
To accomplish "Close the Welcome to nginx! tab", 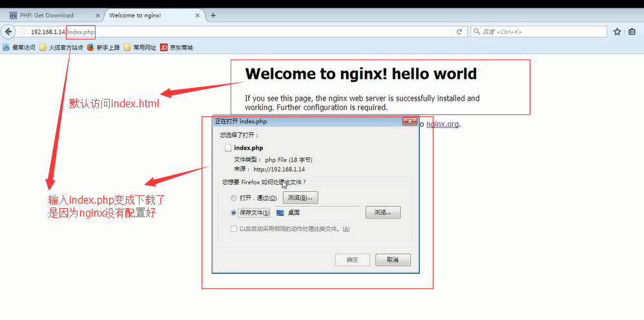I will (198, 16).
